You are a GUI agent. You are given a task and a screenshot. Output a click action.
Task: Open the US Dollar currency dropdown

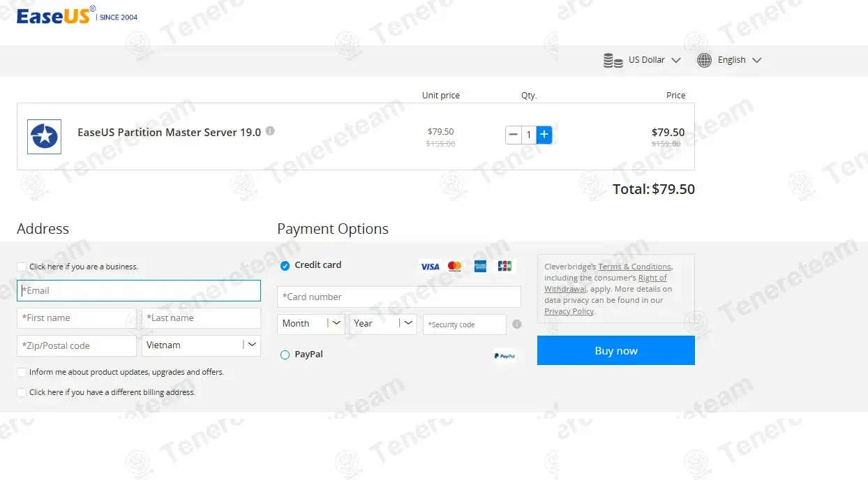pyautogui.click(x=642, y=60)
